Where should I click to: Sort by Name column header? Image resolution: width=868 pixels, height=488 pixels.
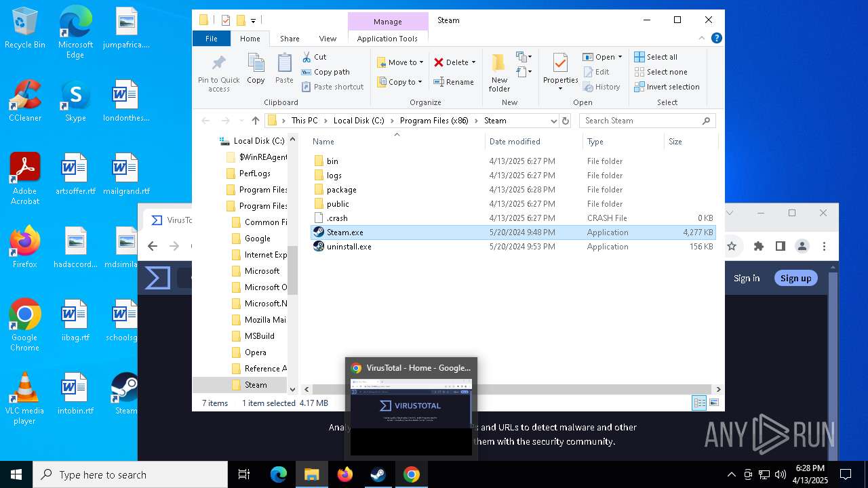tap(397, 142)
